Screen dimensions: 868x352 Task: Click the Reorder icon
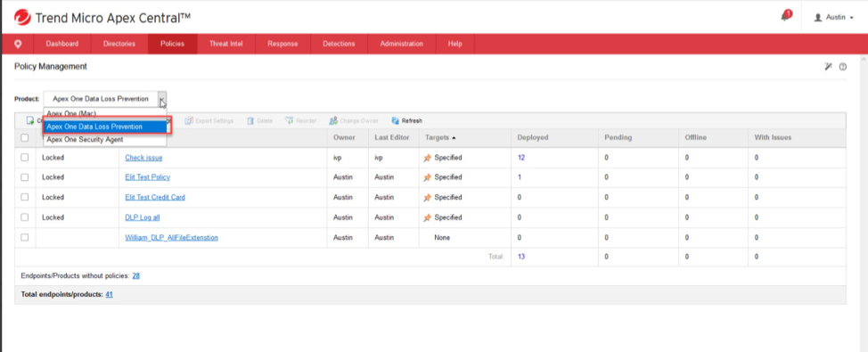click(290, 120)
